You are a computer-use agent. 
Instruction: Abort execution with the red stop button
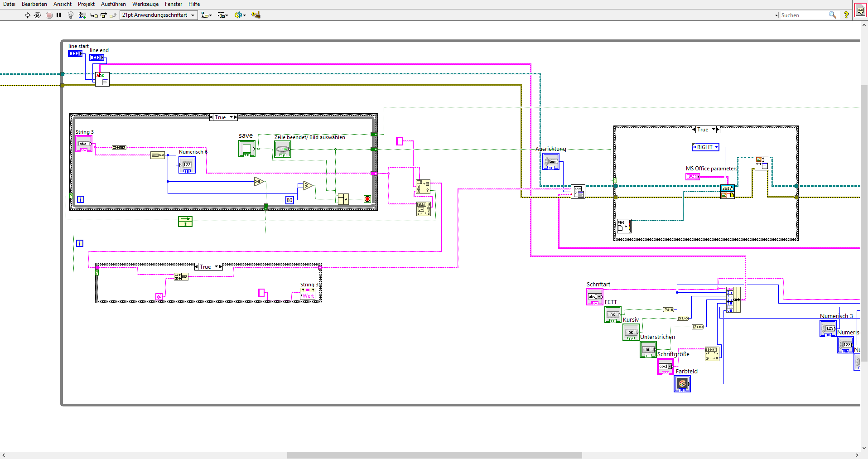pyautogui.click(x=49, y=15)
